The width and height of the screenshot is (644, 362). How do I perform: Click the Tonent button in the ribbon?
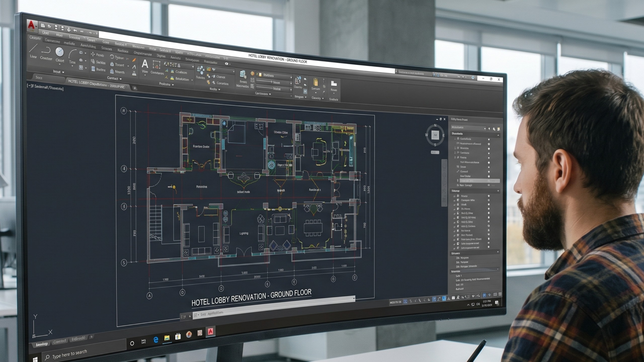tap(117, 65)
